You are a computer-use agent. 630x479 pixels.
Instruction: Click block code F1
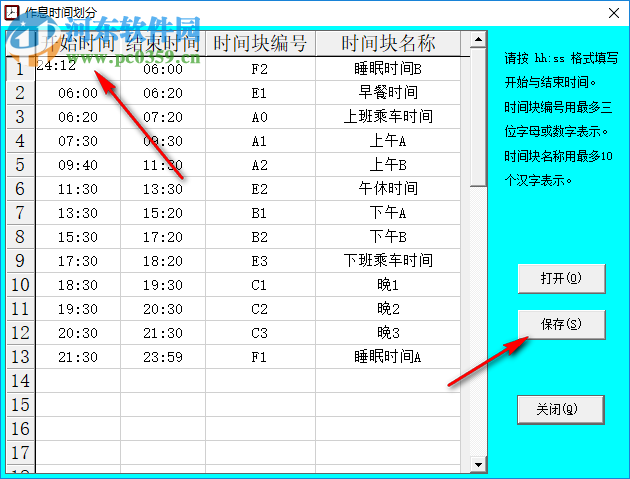pos(260,357)
